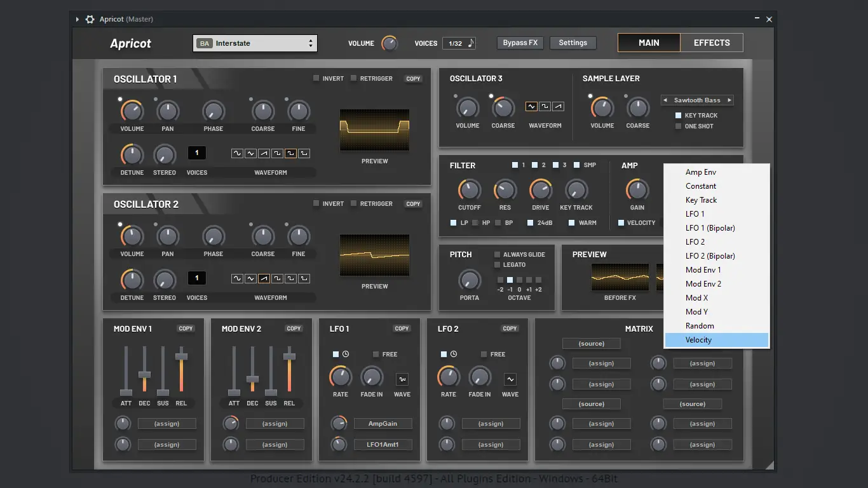Enable the filter HP mode checkbox
Screen dimensions: 868x488
475,223
